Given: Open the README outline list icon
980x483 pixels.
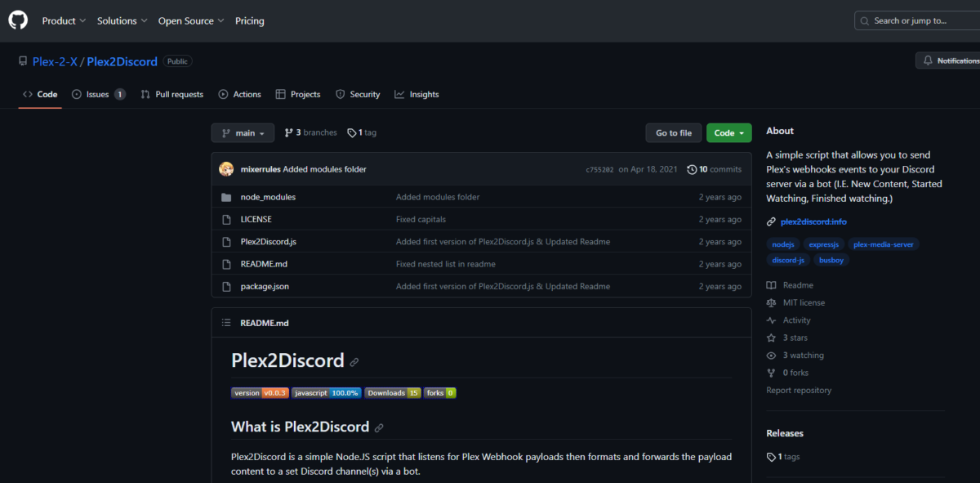Looking at the screenshot, I should coord(226,323).
